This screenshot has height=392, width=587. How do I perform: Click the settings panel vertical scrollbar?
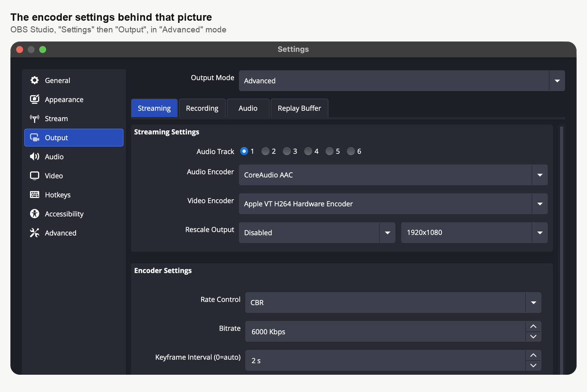[562, 250]
